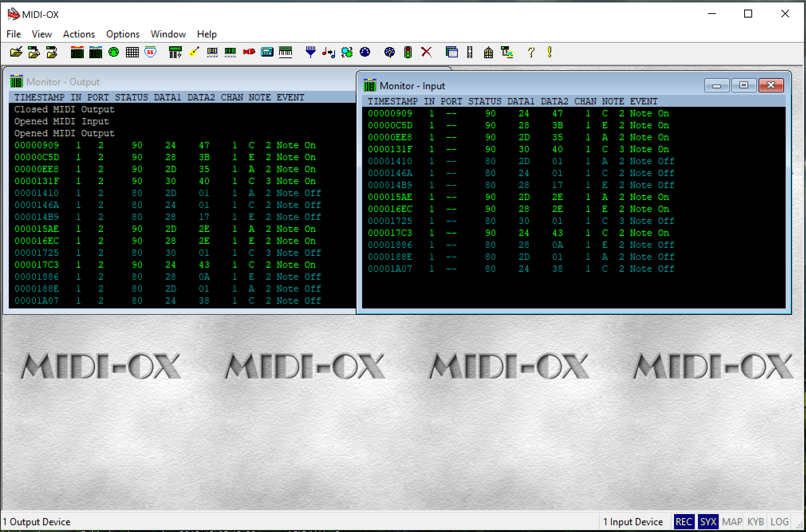This screenshot has height=532, width=806.
Task: Open the Actions menu
Action: [79, 34]
